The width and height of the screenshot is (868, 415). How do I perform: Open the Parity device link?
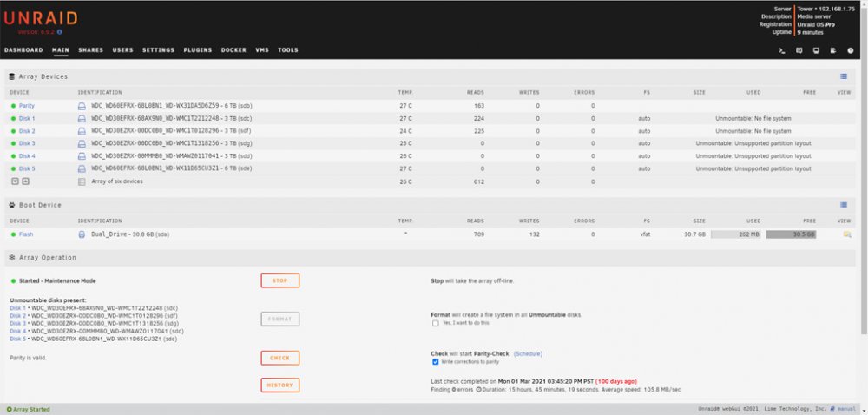coord(27,106)
